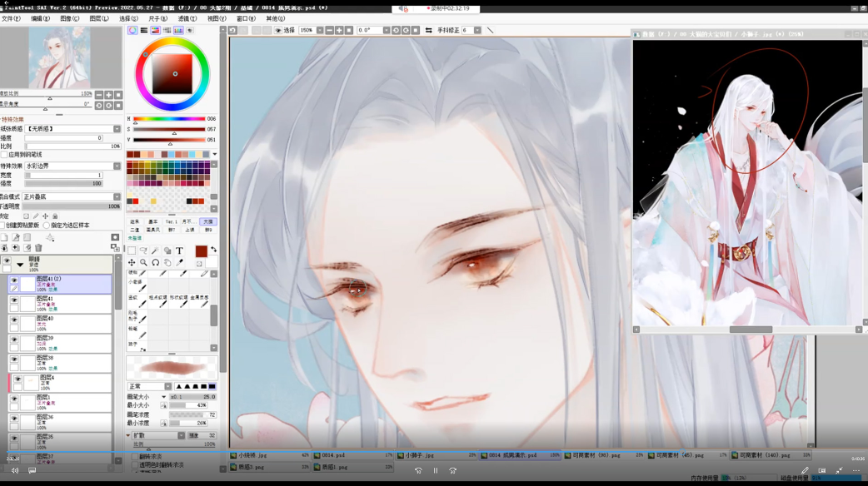Select the 大厦 brush group tab

tap(208, 221)
